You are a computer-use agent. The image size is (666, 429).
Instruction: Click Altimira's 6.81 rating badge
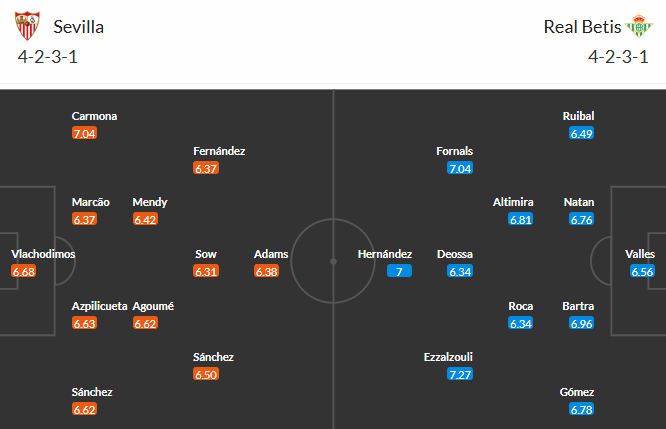(521, 219)
